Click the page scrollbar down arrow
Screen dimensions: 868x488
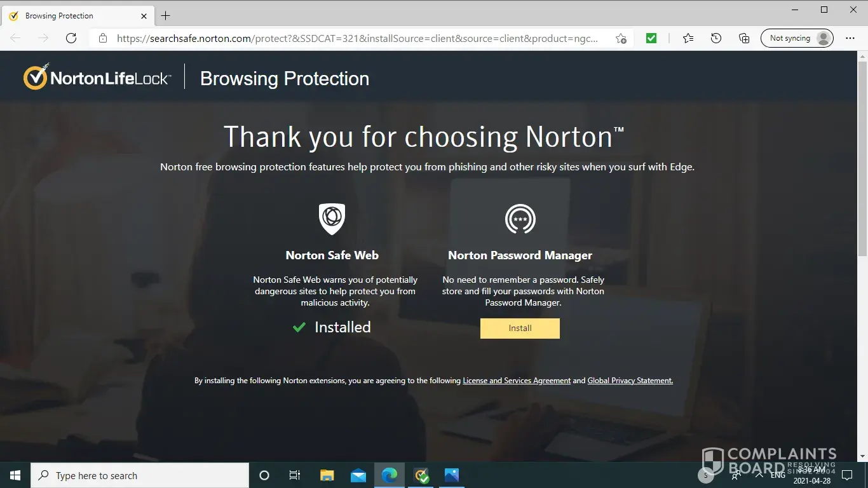[x=862, y=456]
